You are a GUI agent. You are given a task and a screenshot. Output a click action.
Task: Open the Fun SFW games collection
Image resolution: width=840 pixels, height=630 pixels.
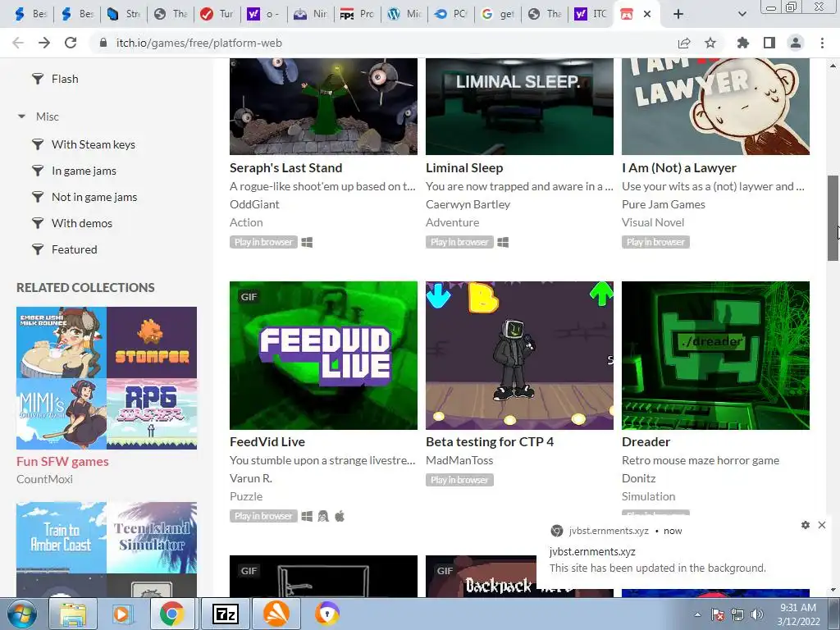62,461
